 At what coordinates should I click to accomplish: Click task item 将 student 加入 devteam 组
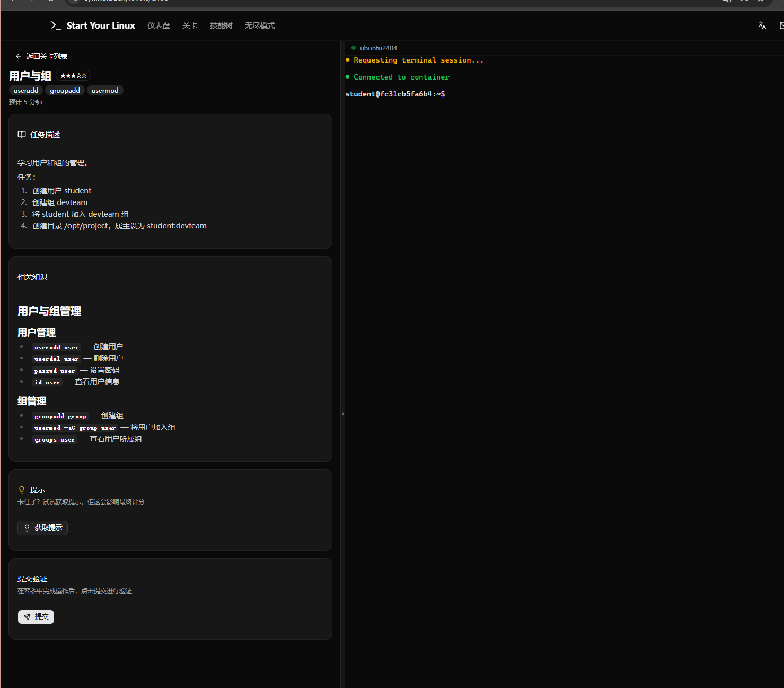[x=81, y=214]
